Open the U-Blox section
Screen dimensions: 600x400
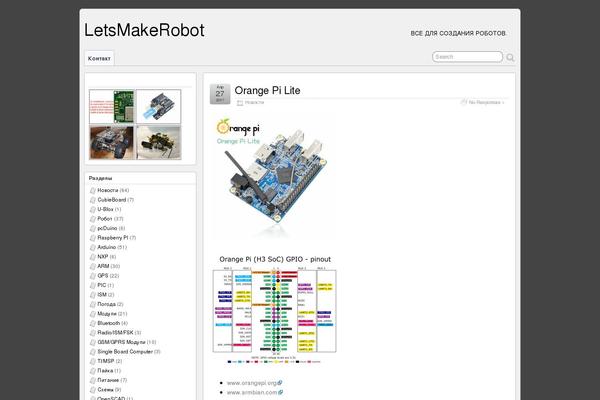coord(105,209)
